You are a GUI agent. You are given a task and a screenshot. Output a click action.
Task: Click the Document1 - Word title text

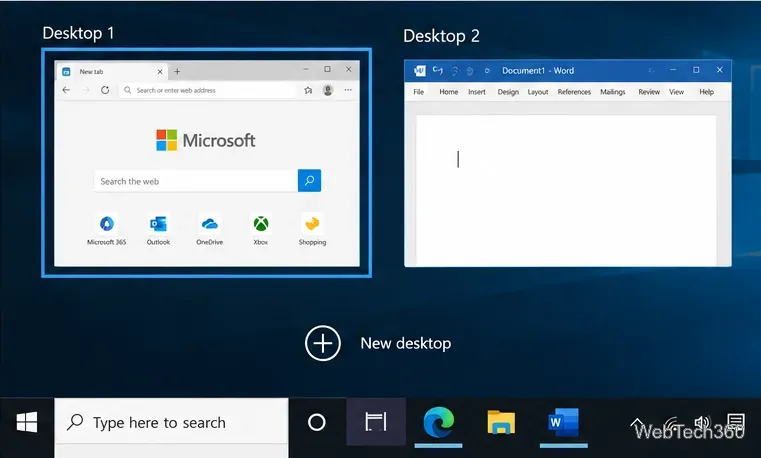(538, 70)
